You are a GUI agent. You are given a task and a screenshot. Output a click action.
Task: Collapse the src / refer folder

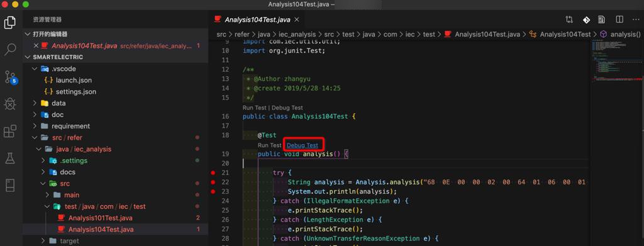35,138
